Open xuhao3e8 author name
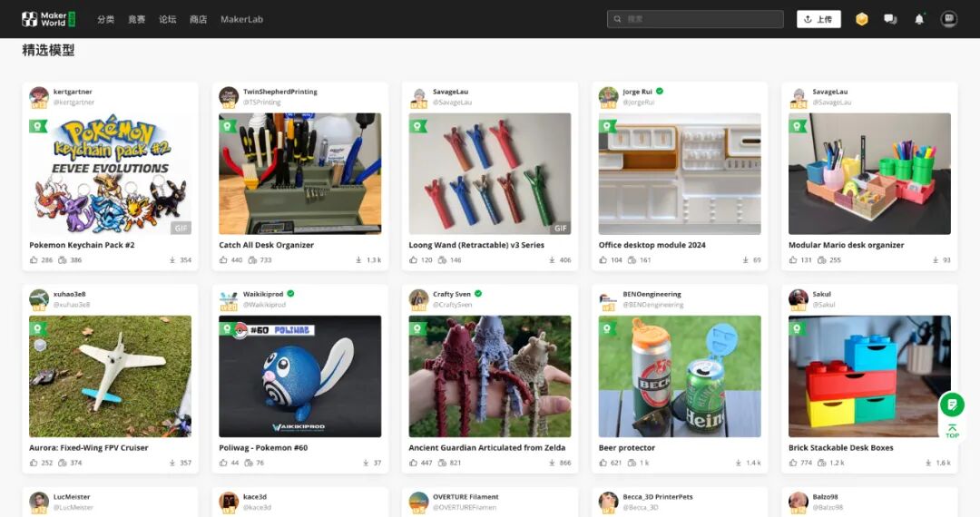This screenshot has width=980, height=517. tap(69, 294)
